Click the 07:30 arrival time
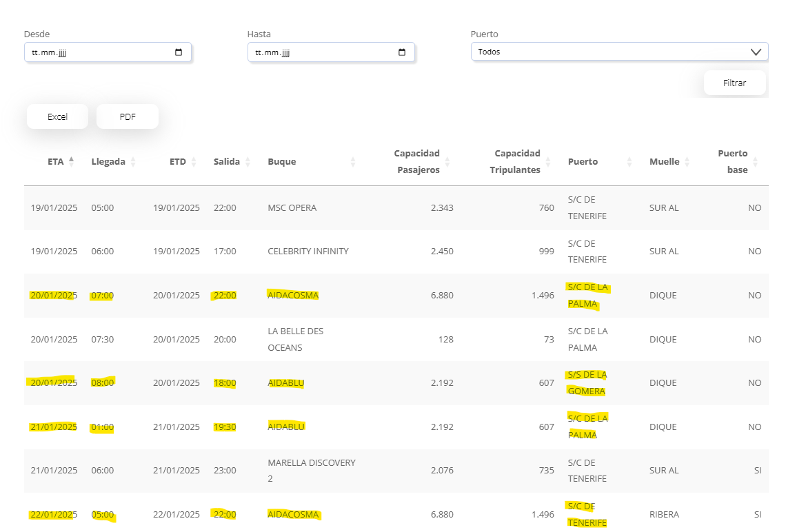 tap(102, 340)
